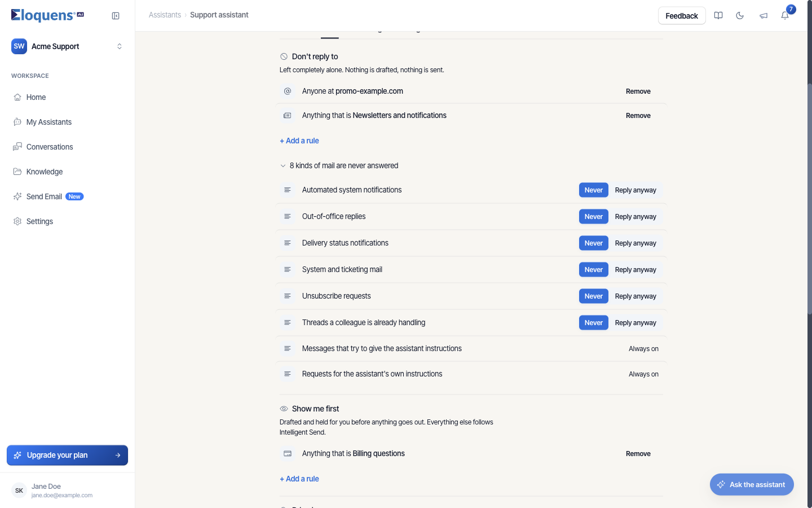Go to Home in sidebar
This screenshot has width=812, height=508.
tap(67, 97)
